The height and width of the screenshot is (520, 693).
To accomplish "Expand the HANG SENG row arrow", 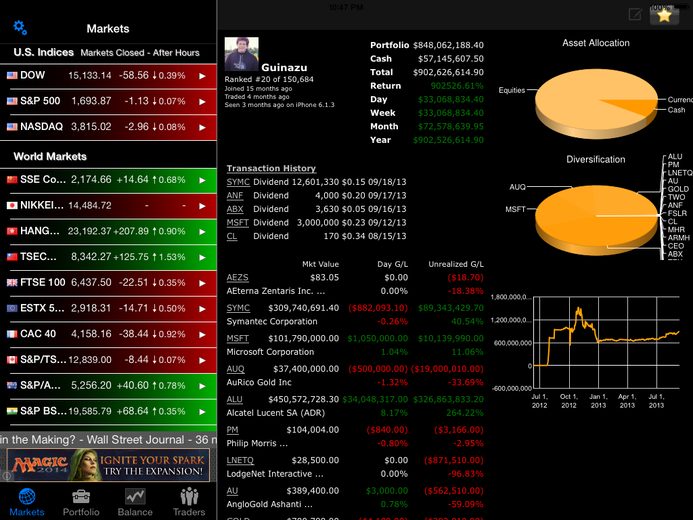I will pyautogui.click(x=202, y=232).
